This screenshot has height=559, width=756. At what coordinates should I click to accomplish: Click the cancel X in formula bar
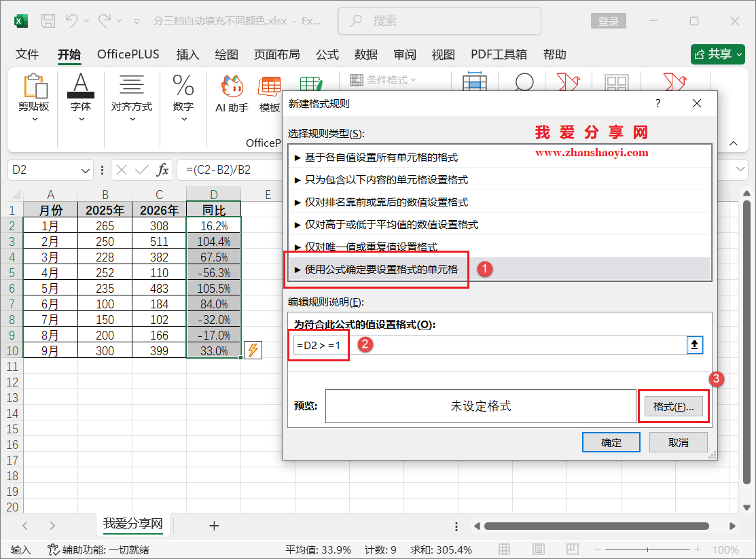[x=122, y=170]
